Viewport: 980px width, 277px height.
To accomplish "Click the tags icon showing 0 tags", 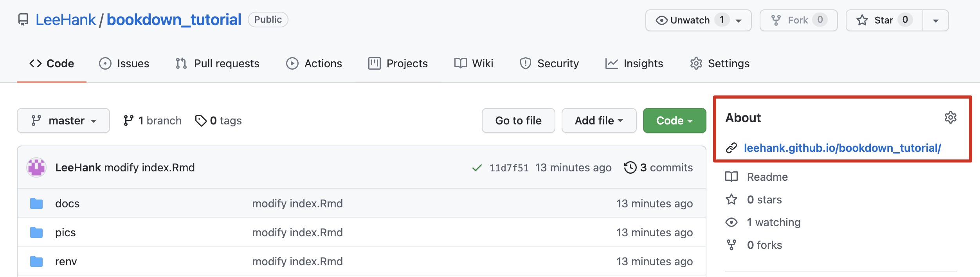I will click(x=201, y=121).
